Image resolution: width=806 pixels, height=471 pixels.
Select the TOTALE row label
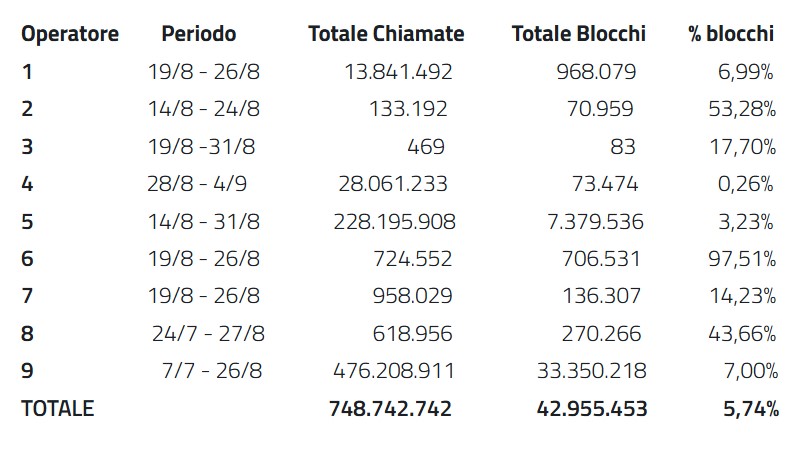click(57, 409)
